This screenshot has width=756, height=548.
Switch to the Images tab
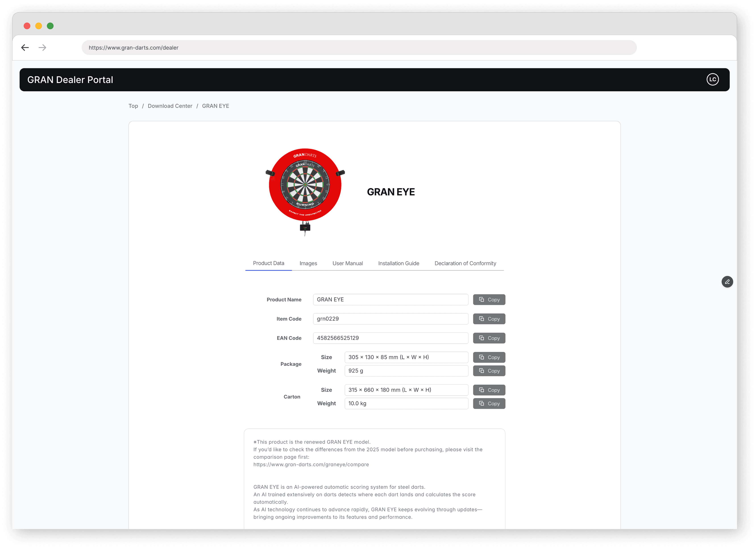(308, 263)
